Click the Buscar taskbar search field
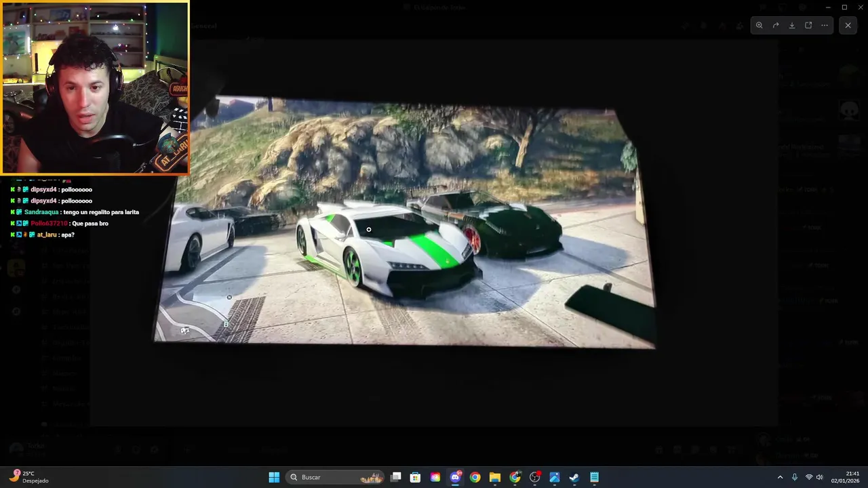This screenshot has height=488, width=868. point(336,477)
